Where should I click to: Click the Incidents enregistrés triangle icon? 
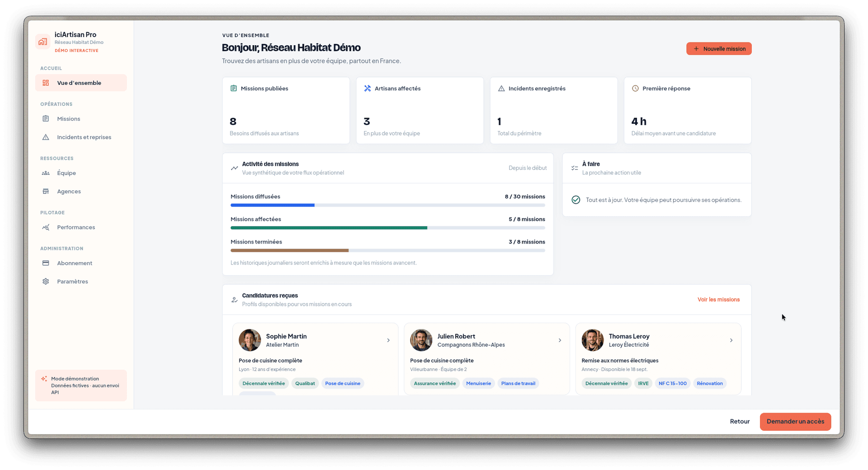tap(501, 88)
